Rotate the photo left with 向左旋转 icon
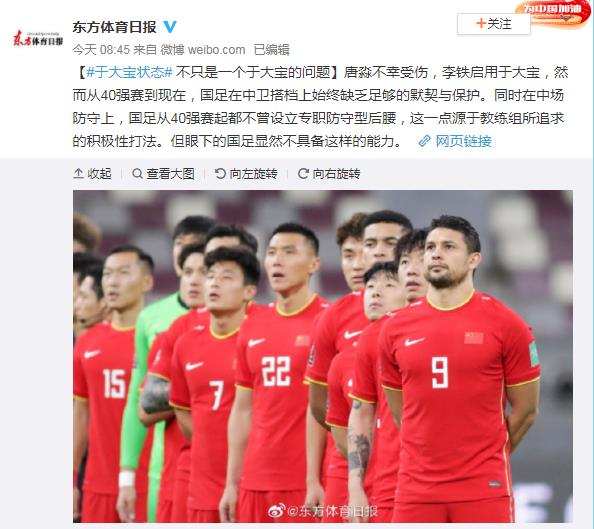The width and height of the screenshot is (594, 529). [220, 174]
